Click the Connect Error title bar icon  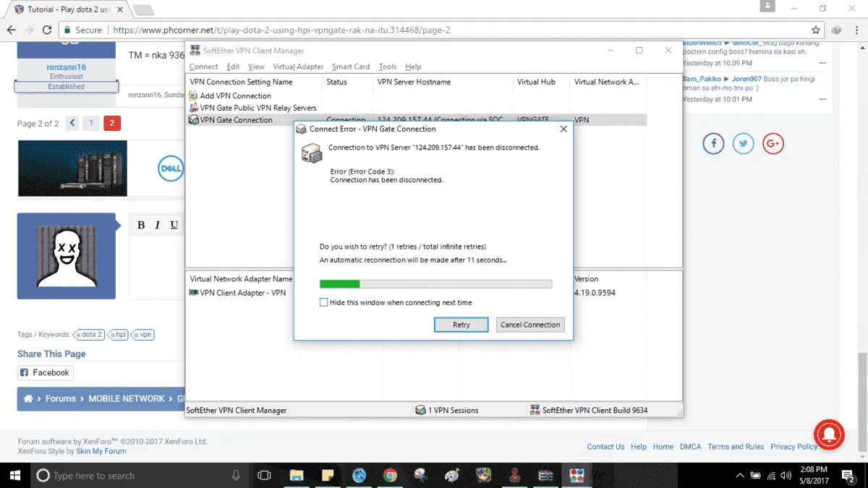tap(302, 129)
